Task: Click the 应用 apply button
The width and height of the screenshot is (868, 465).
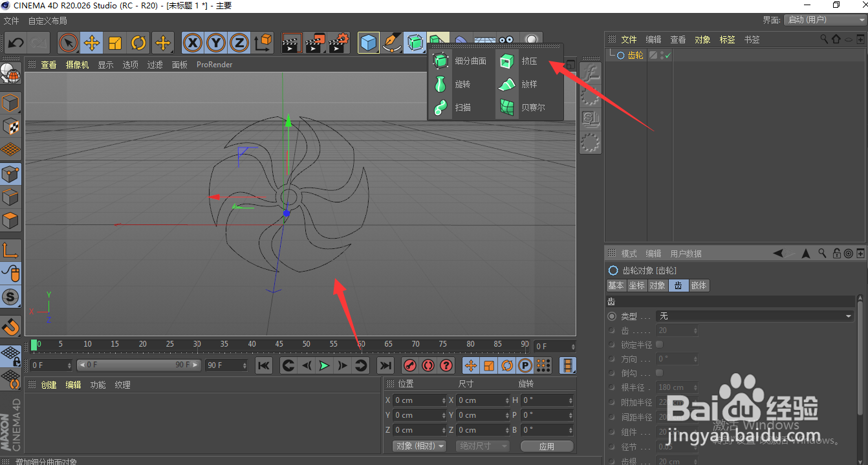Action: point(547,446)
